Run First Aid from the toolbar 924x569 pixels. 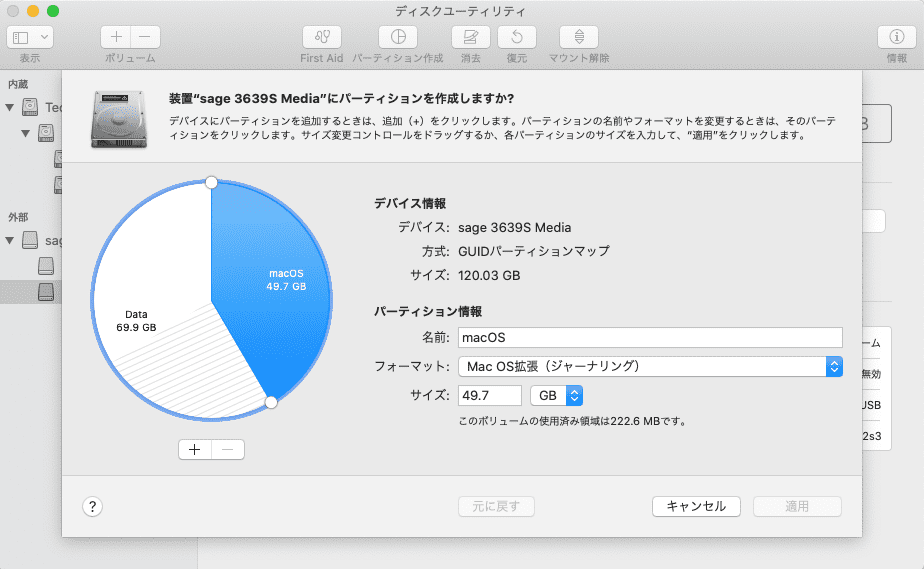coord(322,37)
